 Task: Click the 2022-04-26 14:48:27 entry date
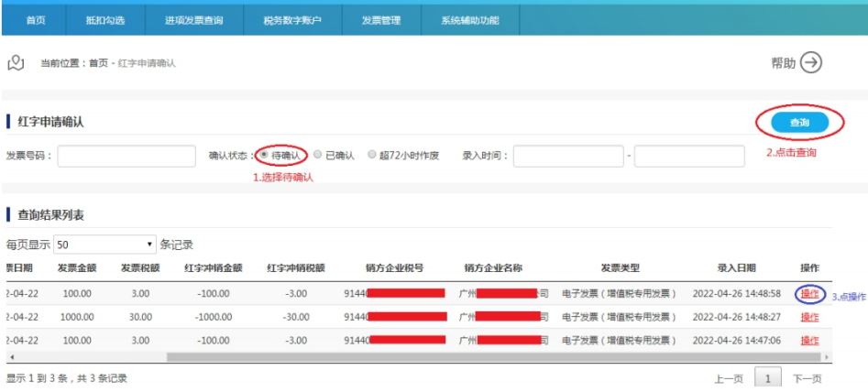(736, 318)
